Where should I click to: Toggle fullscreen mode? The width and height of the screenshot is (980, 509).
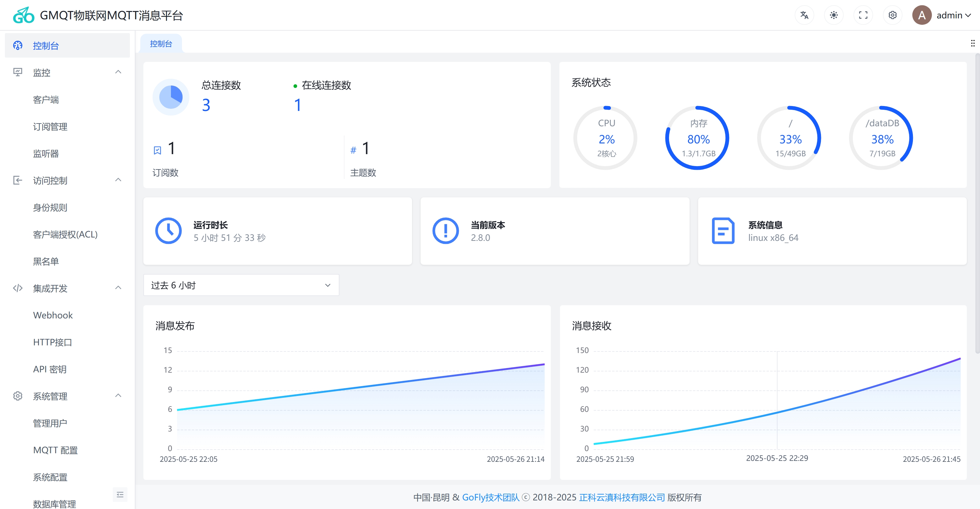(863, 15)
